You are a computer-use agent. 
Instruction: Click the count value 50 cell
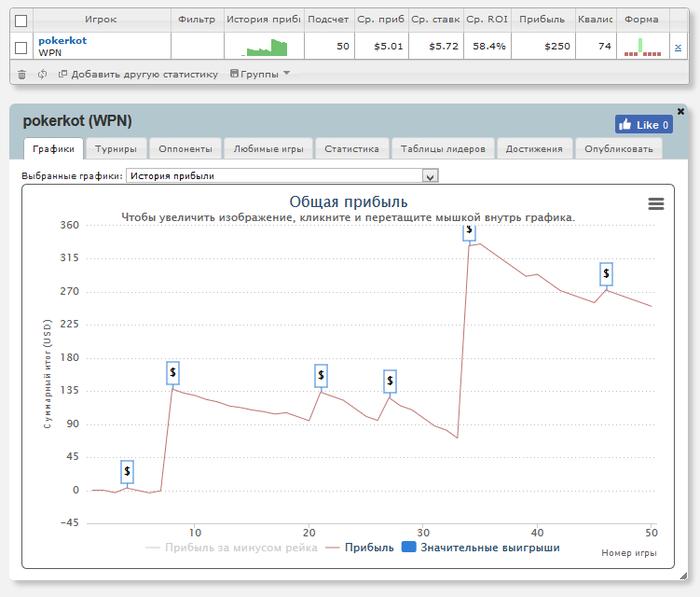(329, 46)
